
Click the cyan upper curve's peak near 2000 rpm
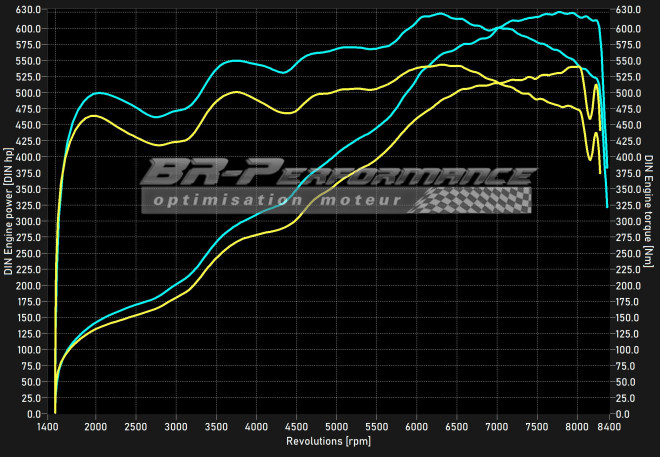pos(98,93)
